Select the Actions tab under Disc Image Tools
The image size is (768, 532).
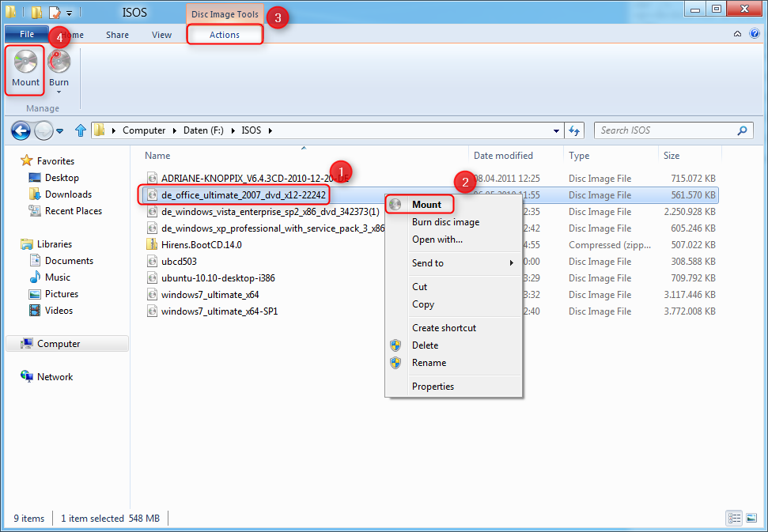coord(225,35)
